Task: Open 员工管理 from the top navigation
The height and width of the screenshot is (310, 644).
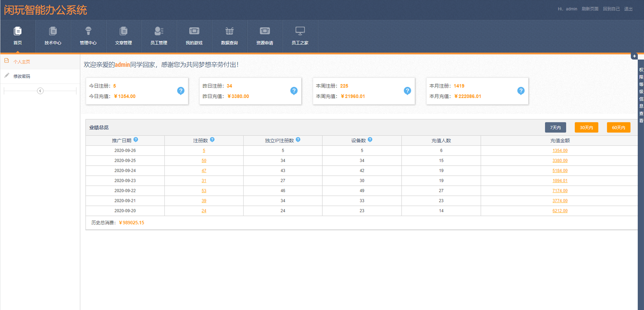Action: click(159, 31)
